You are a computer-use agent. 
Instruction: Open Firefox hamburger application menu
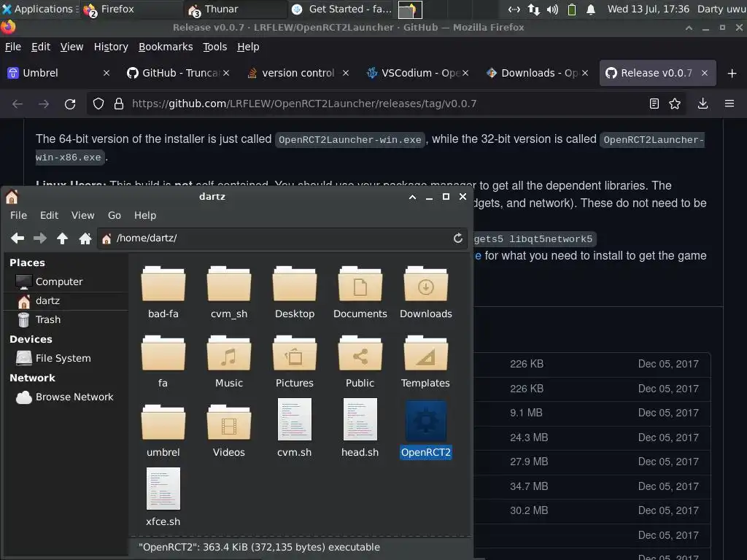point(729,104)
